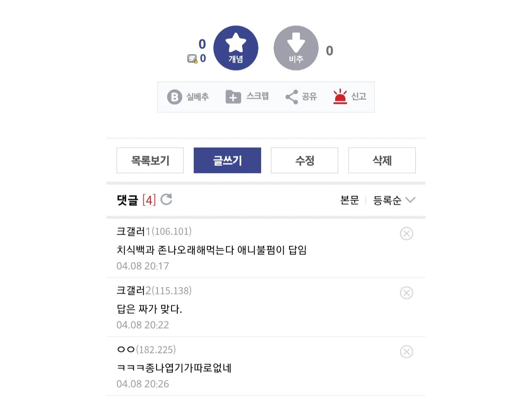The height and width of the screenshot is (399, 532).
Task: Remove the ㅇㅇ(182.225) comment with X icon
Action: [406, 352]
